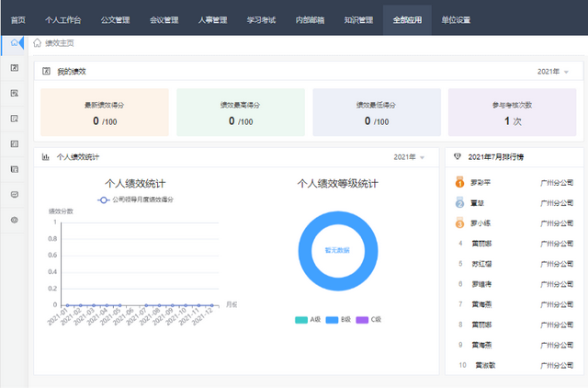Click the gold first-place medal icon
Viewport: 588px width, 388px height.
460,182
